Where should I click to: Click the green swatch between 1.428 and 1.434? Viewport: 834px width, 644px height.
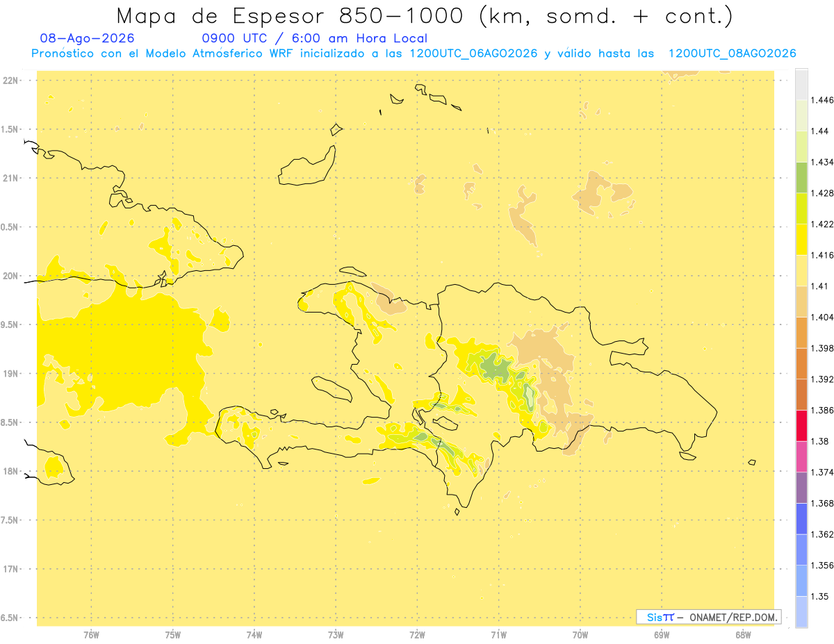pyautogui.click(x=801, y=177)
